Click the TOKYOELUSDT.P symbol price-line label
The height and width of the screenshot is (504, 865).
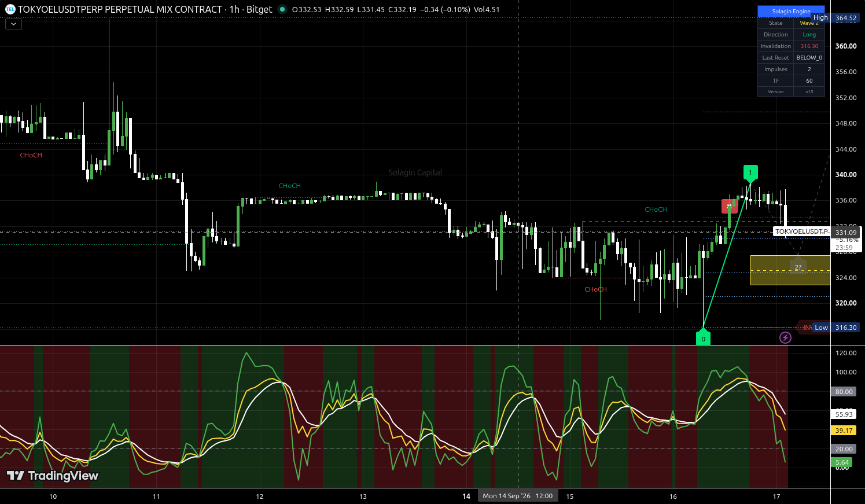(x=802, y=231)
